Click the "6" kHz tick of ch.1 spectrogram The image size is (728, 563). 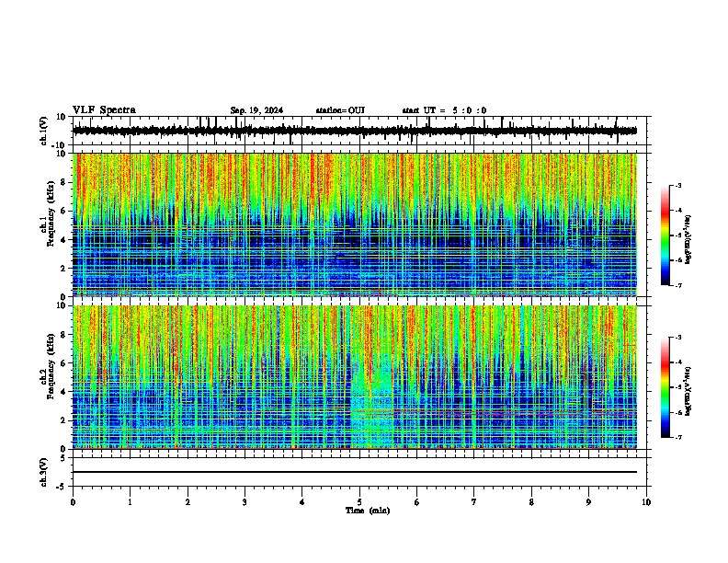[63, 211]
